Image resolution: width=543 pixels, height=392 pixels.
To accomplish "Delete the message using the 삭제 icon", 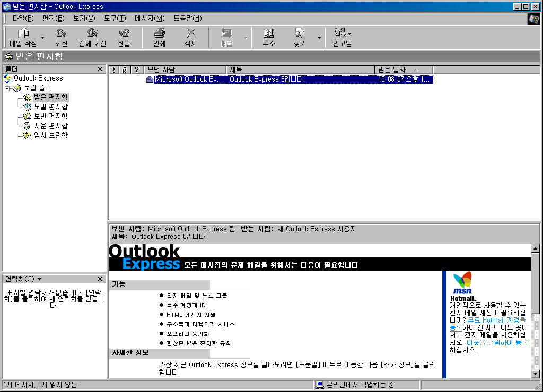I will coord(191,37).
